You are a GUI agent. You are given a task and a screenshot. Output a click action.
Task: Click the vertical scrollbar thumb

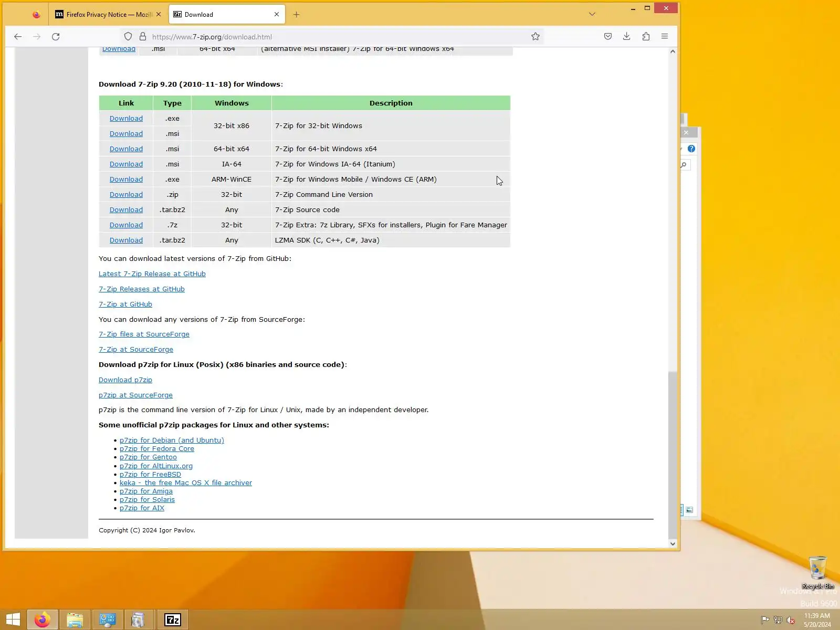point(673,454)
